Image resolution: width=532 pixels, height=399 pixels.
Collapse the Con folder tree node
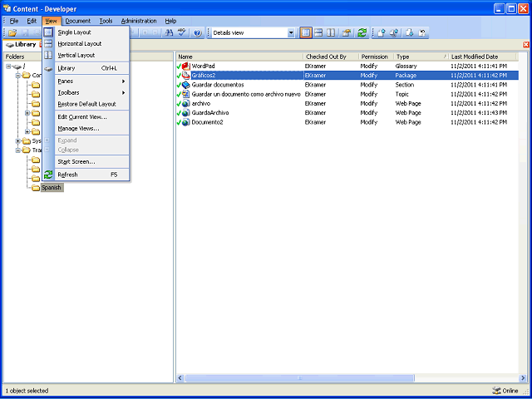pyautogui.click(x=18, y=76)
